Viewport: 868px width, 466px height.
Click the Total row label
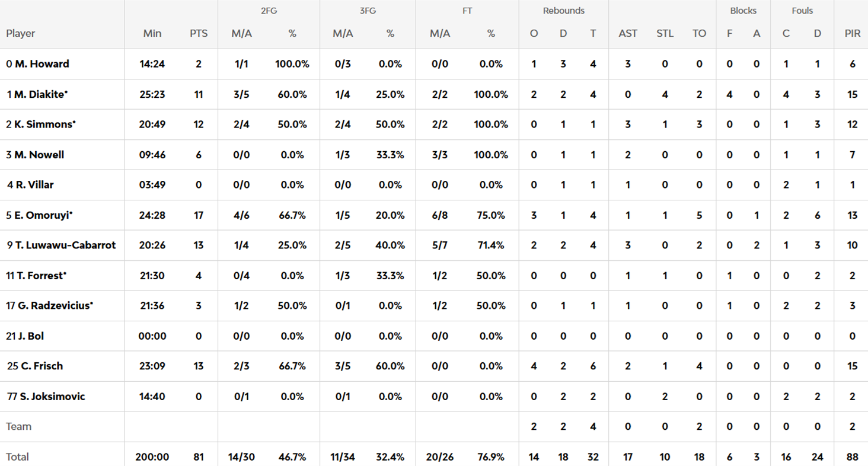pyautogui.click(x=18, y=457)
